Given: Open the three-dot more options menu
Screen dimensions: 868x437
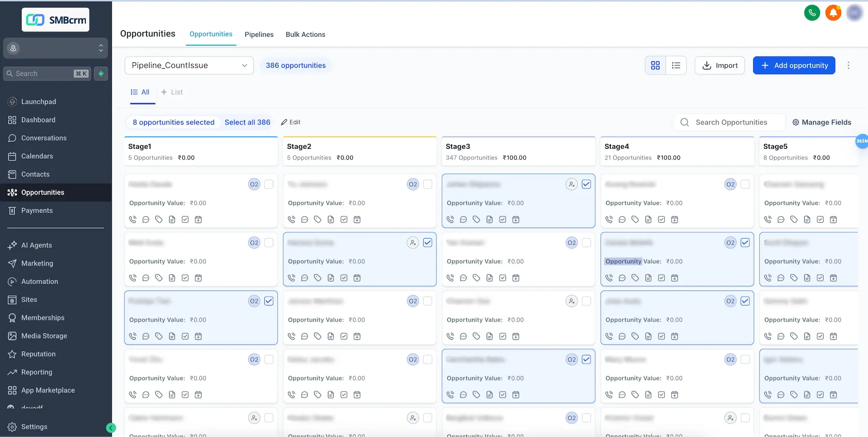Looking at the screenshot, I should [x=848, y=65].
